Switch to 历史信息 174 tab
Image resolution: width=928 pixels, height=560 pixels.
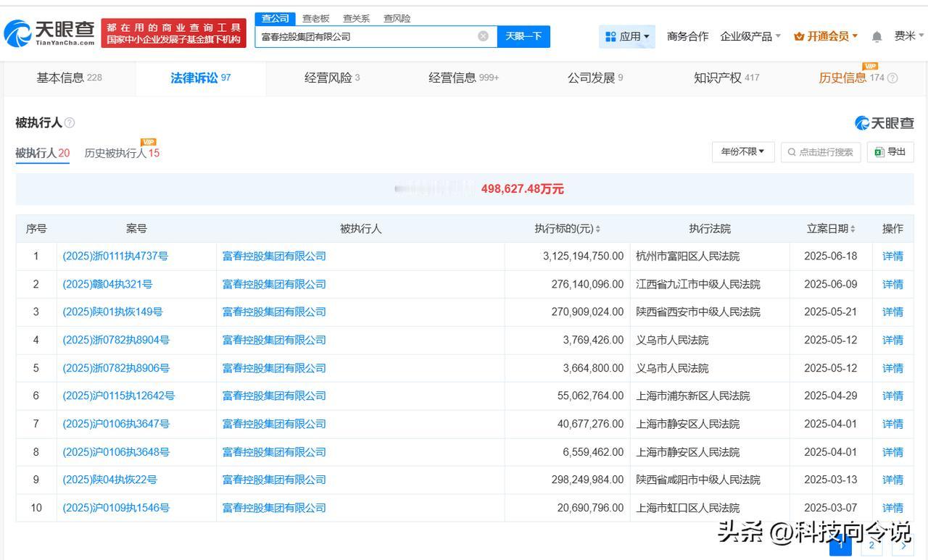[852, 78]
